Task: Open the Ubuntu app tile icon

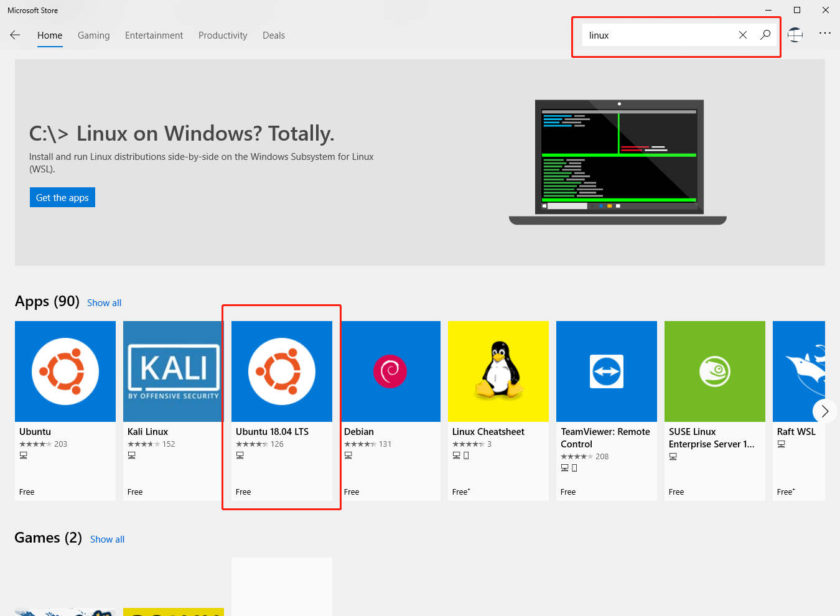Action: coord(65,371)
